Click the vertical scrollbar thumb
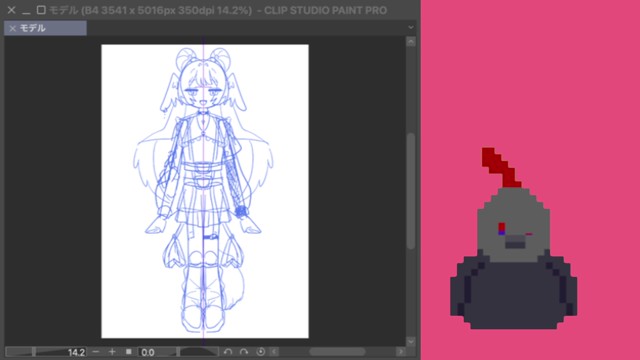The image size is (640, 360). click(411, 190)
